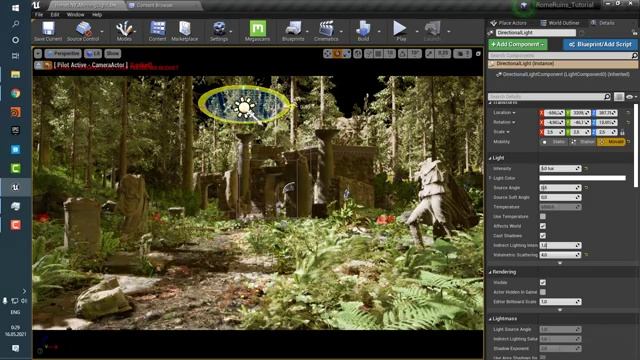Open the Edit menu
640x360 pixels.
(x=55, y=14)
